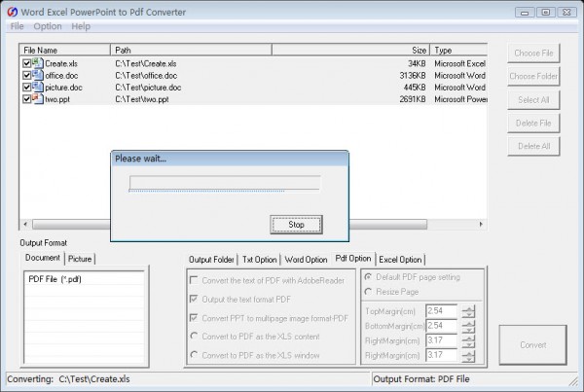Sort file list by Size column header
The height and width of the screenshot is (392, 584).
tap(419, 50)
